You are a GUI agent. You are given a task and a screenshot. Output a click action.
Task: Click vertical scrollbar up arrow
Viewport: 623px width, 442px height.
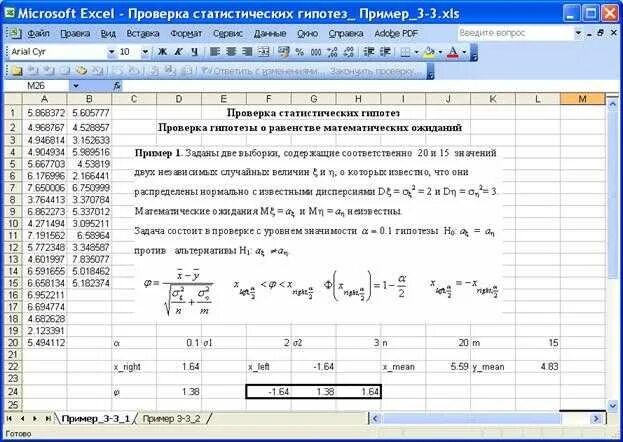point(612,103)
